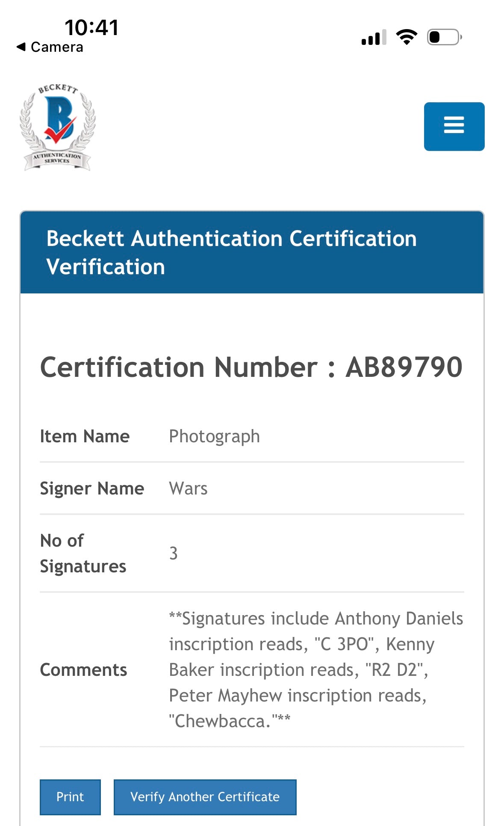Tap the Wi-Fi status icon
Image resolution: width=504 pixels, height=826 pixels.
[x=407, y=37]
